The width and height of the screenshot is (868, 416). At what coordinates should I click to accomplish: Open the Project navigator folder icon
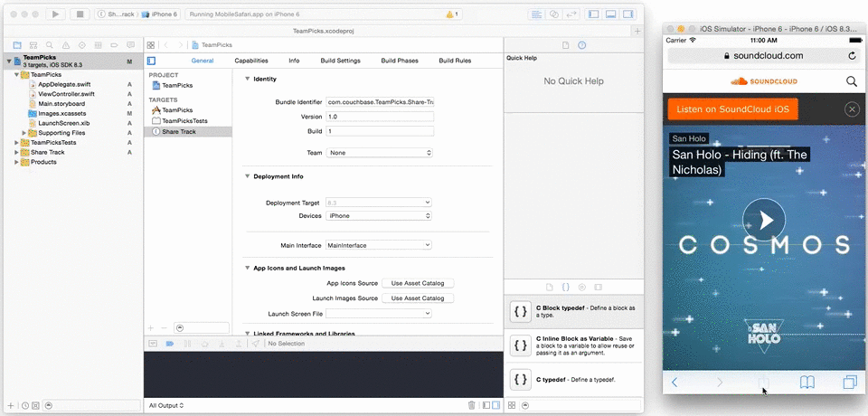tap(17, 45)
